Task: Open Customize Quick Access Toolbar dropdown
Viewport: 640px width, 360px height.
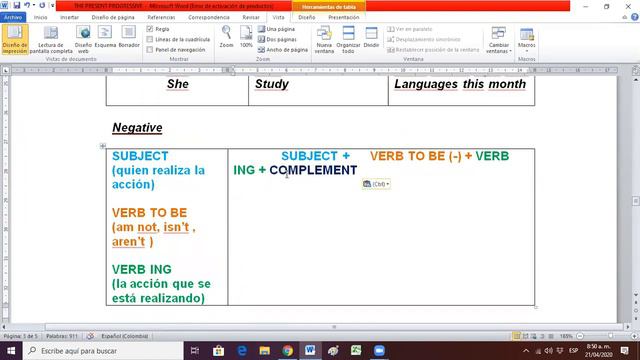Action: (52, 6)
